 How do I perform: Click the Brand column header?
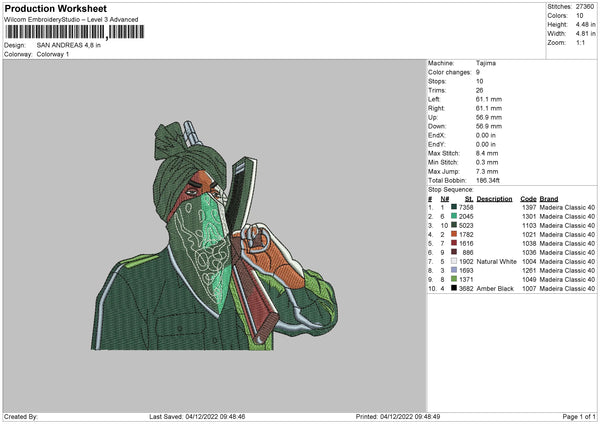pos(549,199)
